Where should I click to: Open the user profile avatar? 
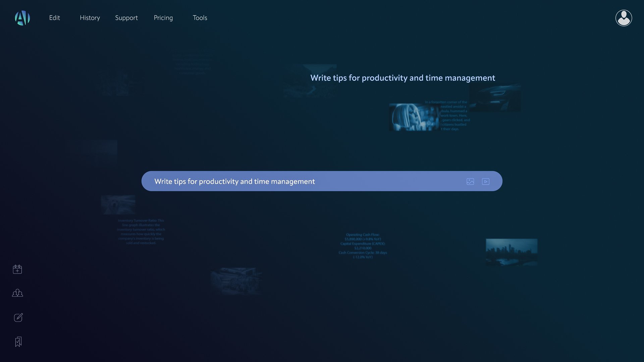tap(624, 18)
